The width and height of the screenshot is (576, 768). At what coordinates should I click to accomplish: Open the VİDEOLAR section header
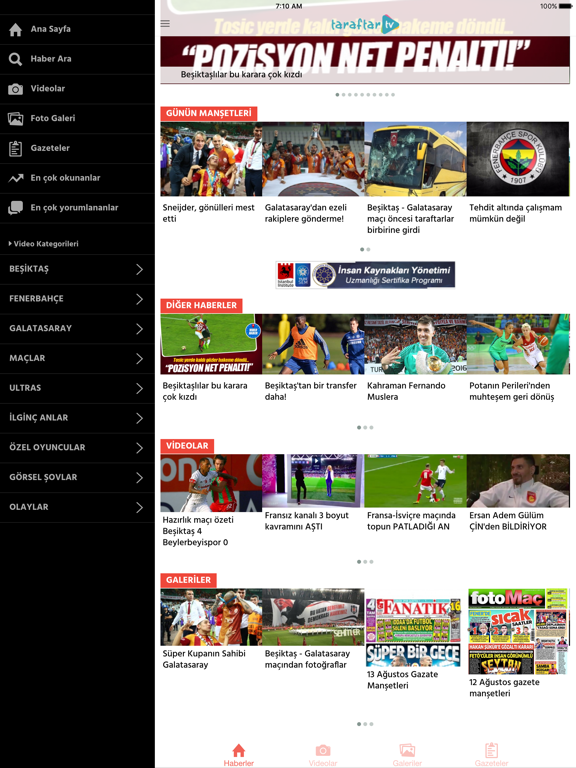[x=187, y=446]
